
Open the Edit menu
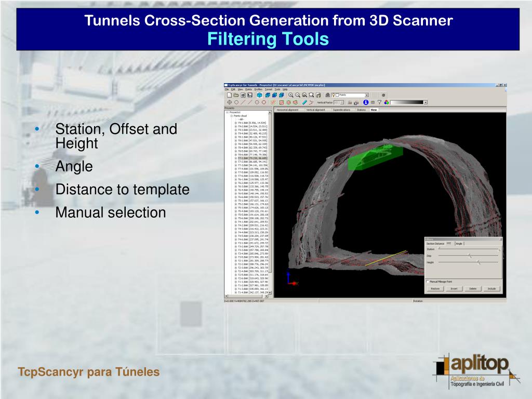pos(233,89)
